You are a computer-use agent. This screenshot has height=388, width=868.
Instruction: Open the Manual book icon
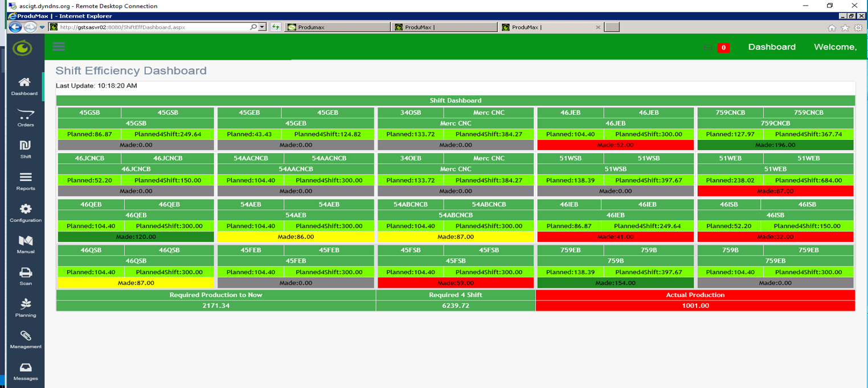(25, 241)
